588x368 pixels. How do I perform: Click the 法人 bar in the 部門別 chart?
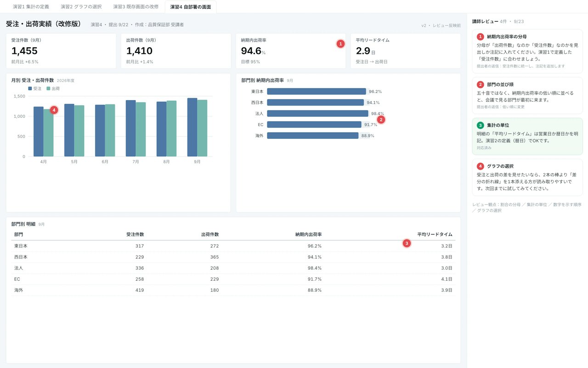pyautogui.click(x=317, y=114)
